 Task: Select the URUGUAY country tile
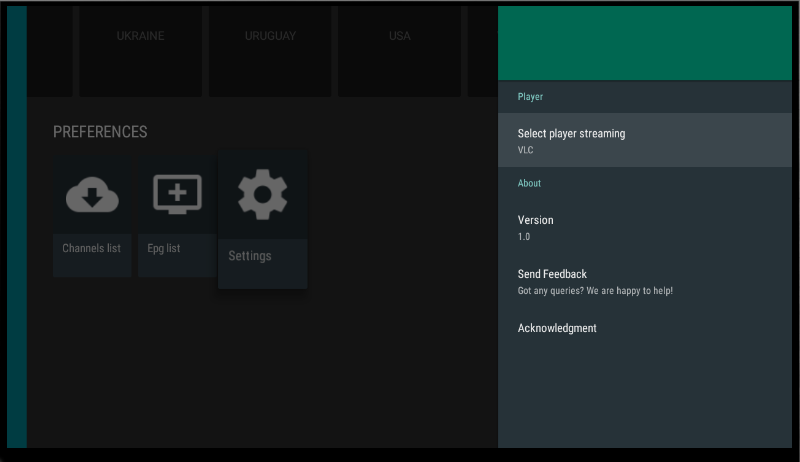[270, 51]
